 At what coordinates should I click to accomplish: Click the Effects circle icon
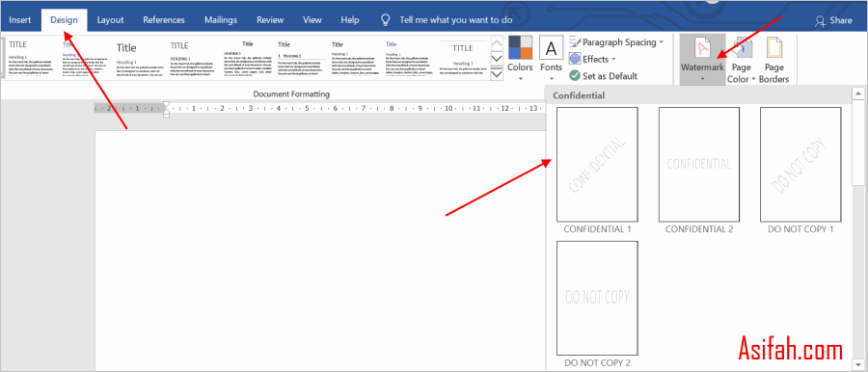(575, 59)
